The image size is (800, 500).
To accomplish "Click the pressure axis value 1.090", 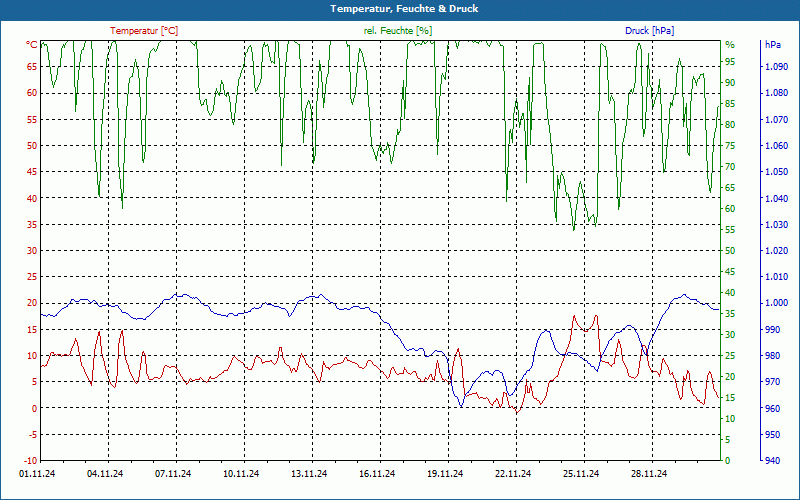I will 776,66.
